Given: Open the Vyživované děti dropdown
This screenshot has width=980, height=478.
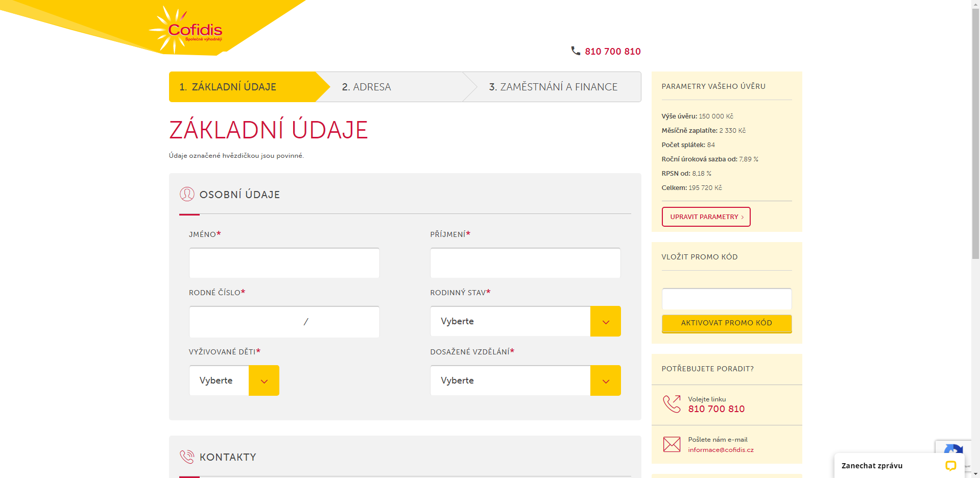Looking at the screenshot, I should pyautogui.click(x=234, y=380).
